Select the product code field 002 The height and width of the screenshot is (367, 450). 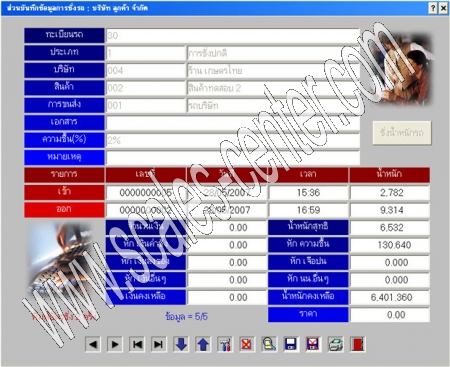click(146, 88)
